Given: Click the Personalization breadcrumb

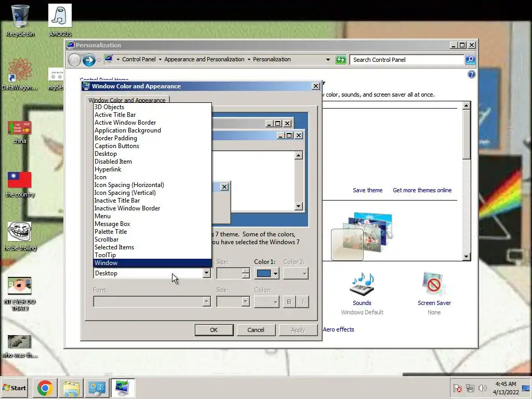Looking at the screenshot, I should click(x=272, y=59).
